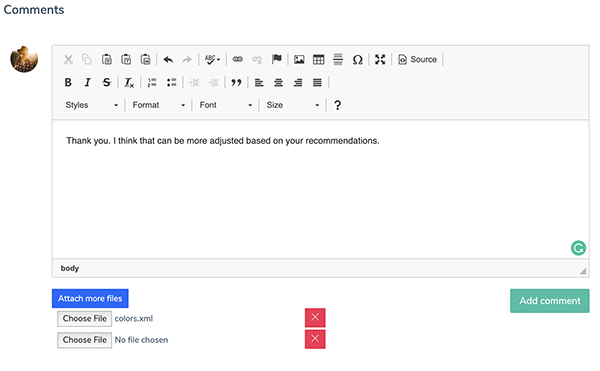Image resolution: width=600 pixels, height=371 pixels.
Task: Undo the last edit
Action: 168,59
